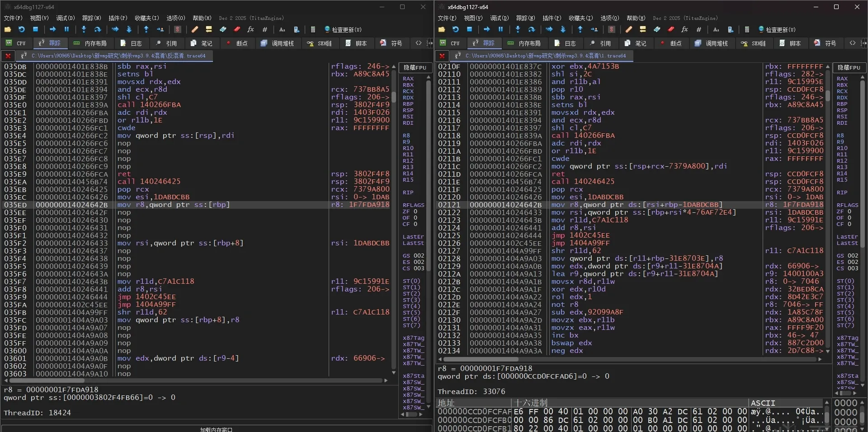Click the stop debugging square icon in right window
The image size is (868, 432).
[x=469, y=29]
